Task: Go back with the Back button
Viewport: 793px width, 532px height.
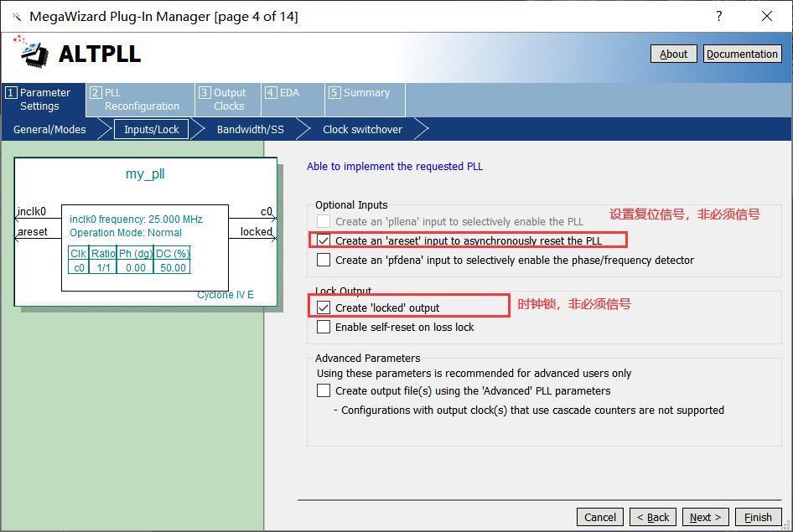Action: pyautogui.click(x=652, y=518)
